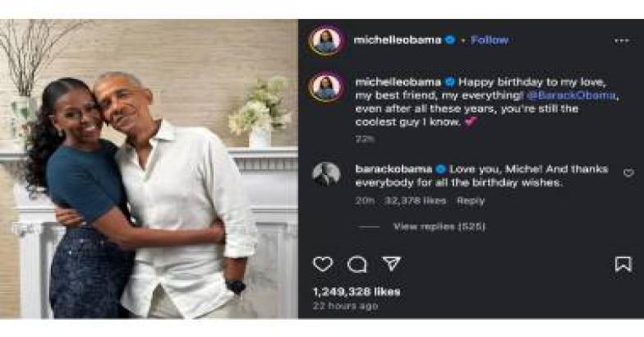Open comments with the speech bubble icon
Screen dimensions: 644x337
pyautogui.click(x=356, y=265)
